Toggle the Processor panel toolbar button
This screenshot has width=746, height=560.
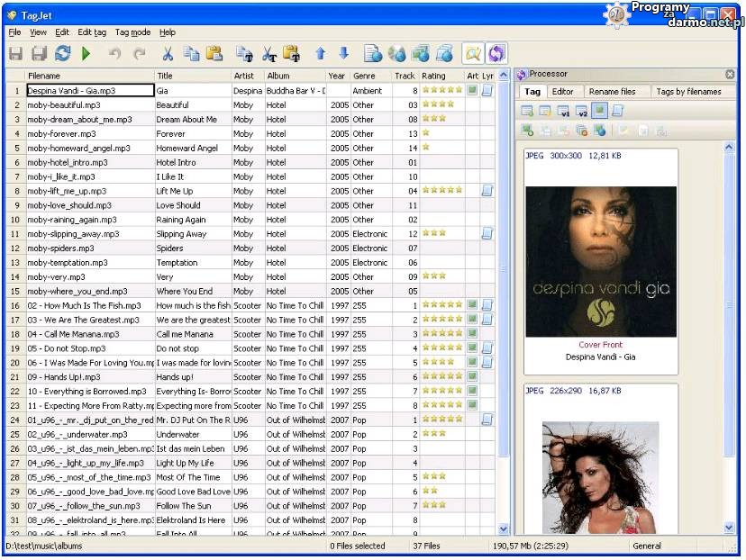click(x=496, y=54)
